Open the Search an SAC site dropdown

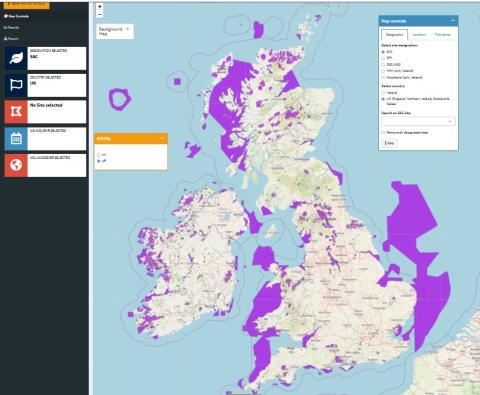[x=418, y=121]
